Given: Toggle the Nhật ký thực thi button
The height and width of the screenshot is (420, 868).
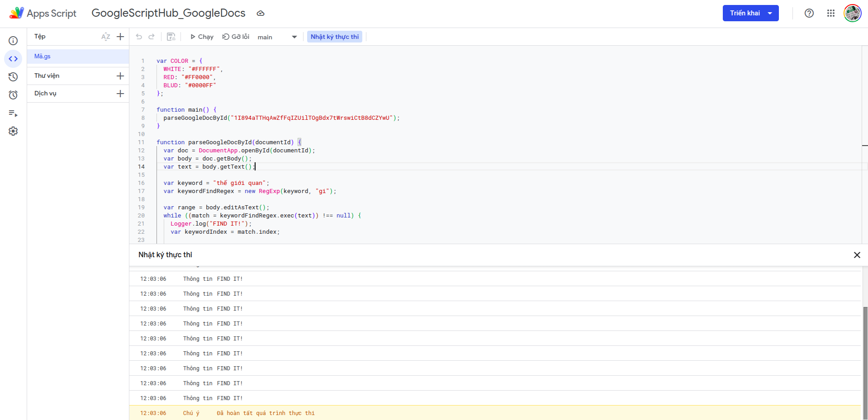Looking at the screenshot, I should click(x=335, y=37).
